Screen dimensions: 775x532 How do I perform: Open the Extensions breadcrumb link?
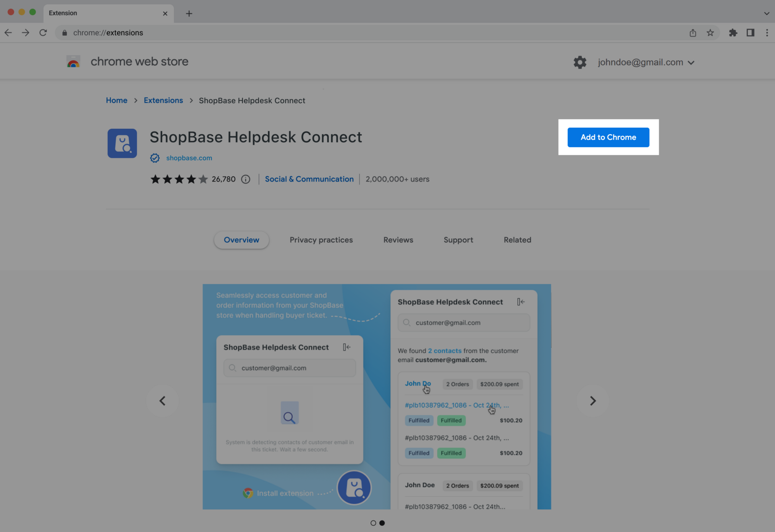[163, 100]
